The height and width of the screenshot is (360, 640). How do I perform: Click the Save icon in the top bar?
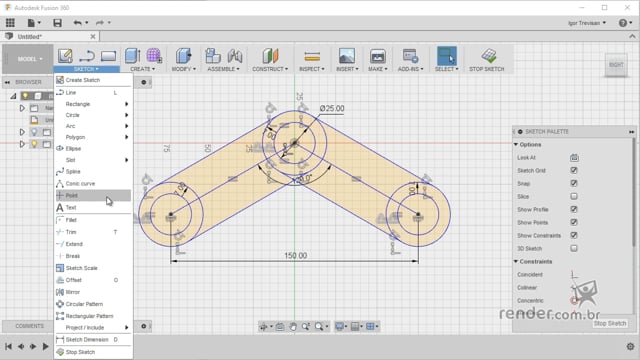click(58, 23)
